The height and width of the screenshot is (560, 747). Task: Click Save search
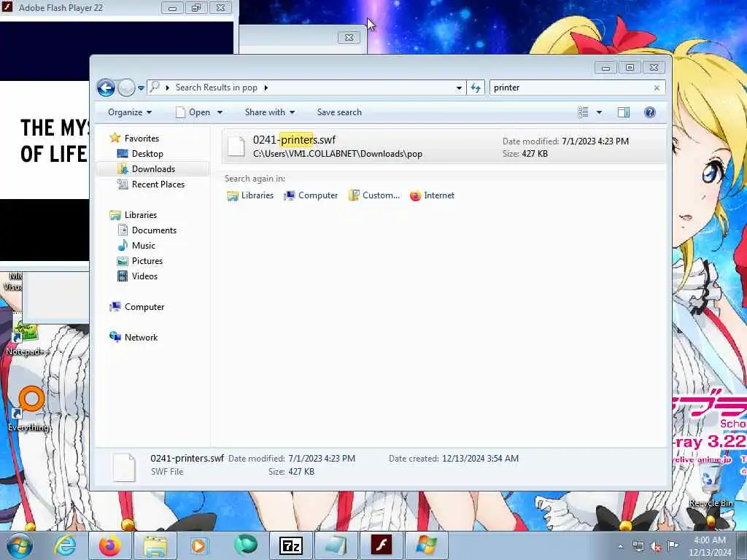pos(339,112)
